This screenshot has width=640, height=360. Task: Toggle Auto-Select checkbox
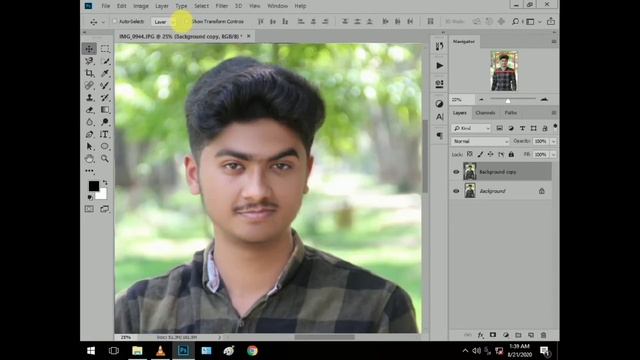(x=115, y=21)
